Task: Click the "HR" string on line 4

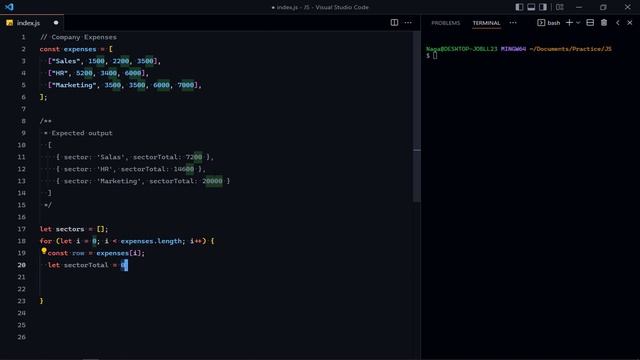Action: coord(60,73)
